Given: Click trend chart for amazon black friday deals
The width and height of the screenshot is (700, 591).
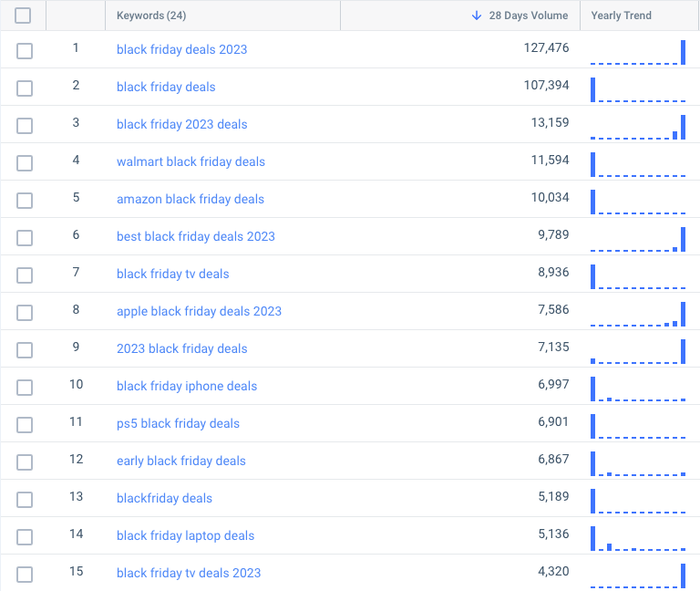Looking at the screenshot, I should pyautogui.click(x=638, y=202).
